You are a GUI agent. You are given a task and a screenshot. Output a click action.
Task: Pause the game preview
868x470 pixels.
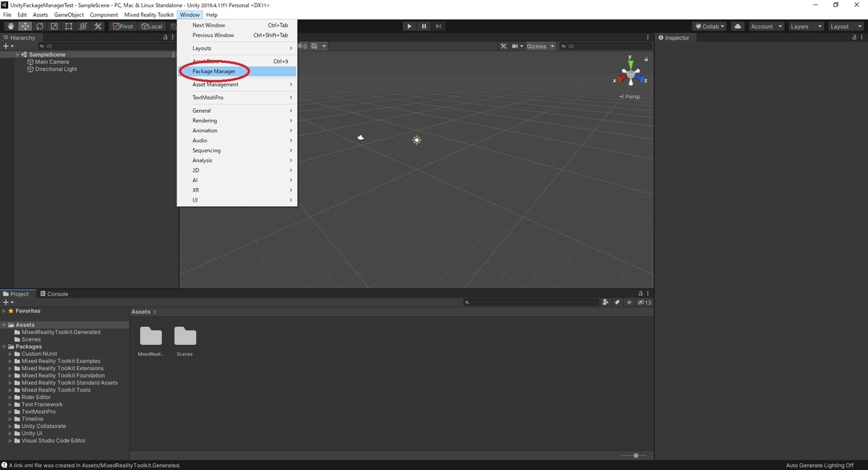click(424, 27)
